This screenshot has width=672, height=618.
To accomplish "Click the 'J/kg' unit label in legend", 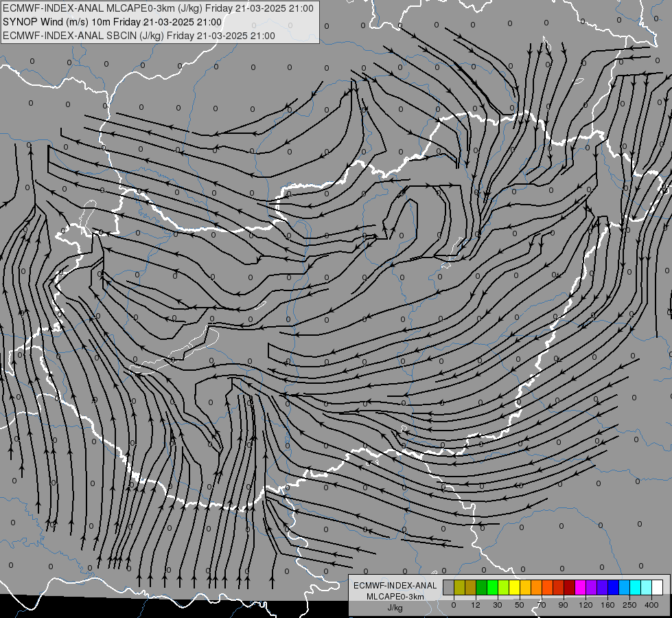I will tap(395, 608).
